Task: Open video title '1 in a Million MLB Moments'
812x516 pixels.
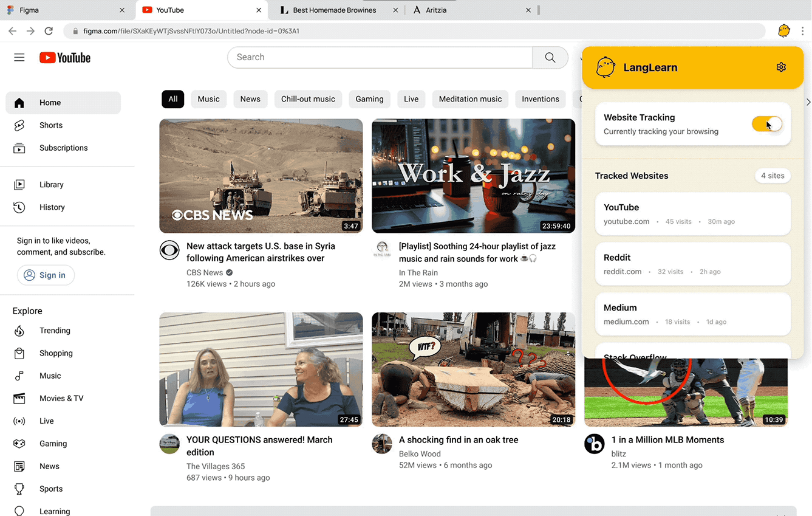Action: pos(667,440)
